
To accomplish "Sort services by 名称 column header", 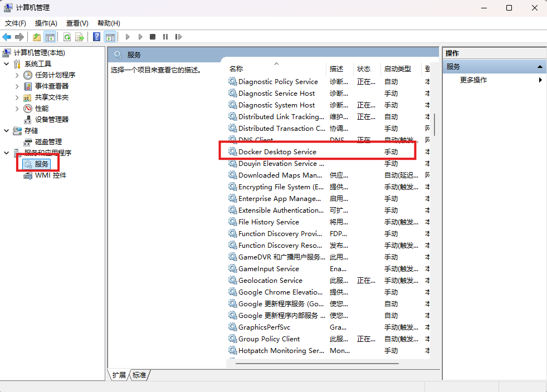I will pyautogui.click(x=276, y=68).
